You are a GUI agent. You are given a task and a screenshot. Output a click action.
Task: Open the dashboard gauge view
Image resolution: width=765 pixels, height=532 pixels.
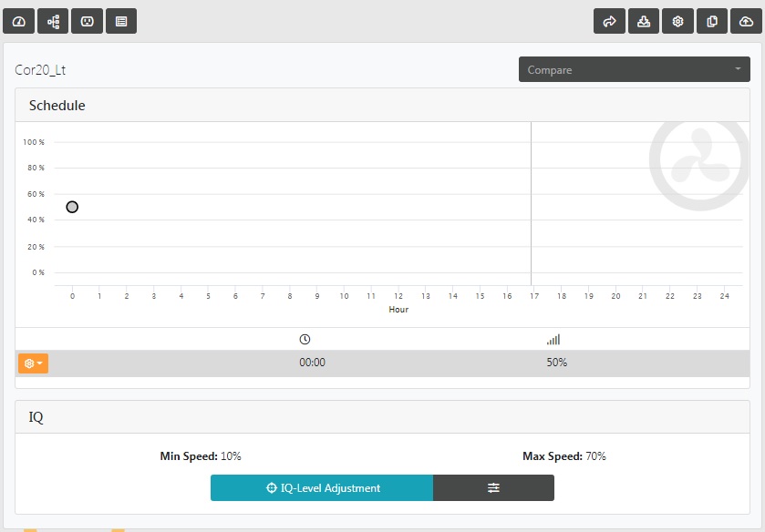18,21
